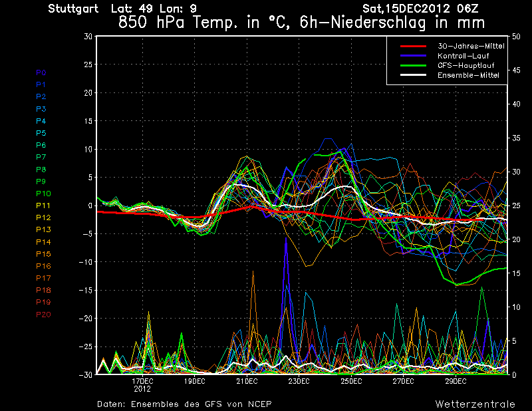This screenshot has height=411, width=532.
Task: Select the P10 ensemble member label
Action: coord(43,194)
